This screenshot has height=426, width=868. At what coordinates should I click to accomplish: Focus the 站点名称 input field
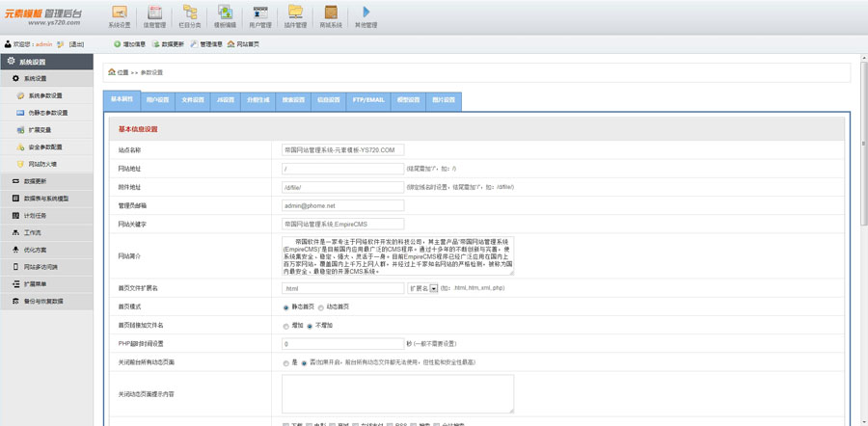point(342,150)
